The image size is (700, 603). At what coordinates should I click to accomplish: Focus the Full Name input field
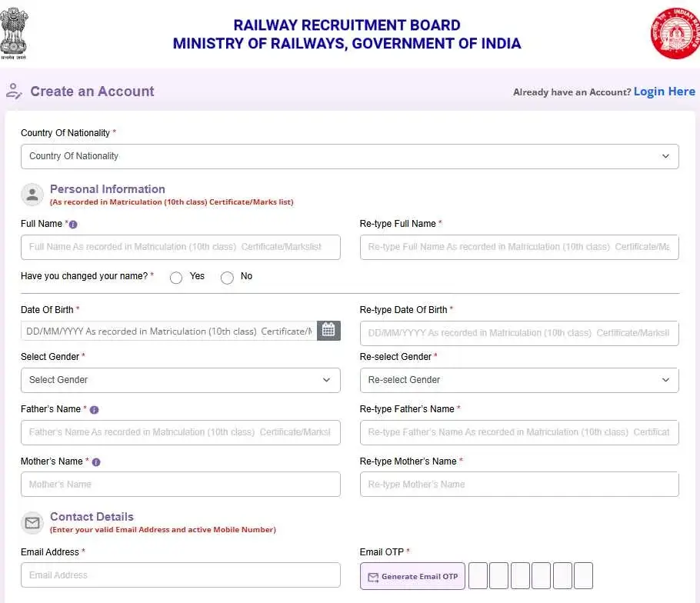(x=180, y=247)
